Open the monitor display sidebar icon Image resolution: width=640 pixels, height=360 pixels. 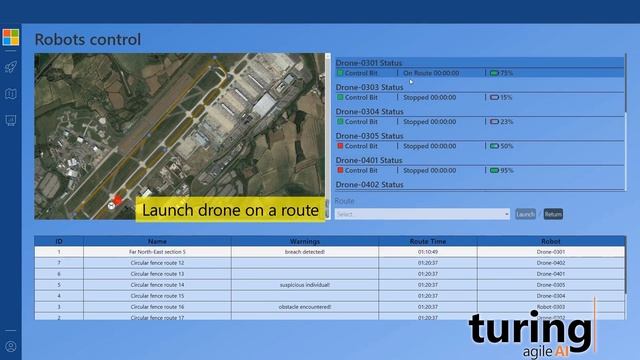click(x=11, y=120)
